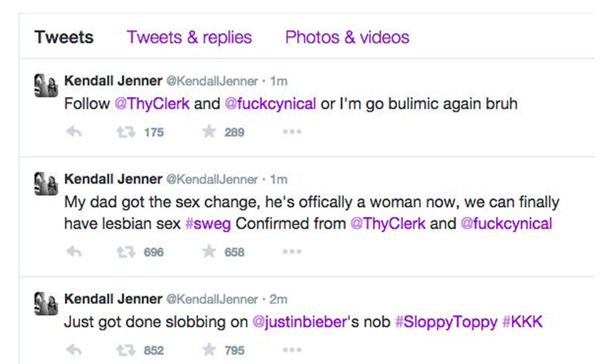Open the more actions menu on the top tweet

coord(292,132)
